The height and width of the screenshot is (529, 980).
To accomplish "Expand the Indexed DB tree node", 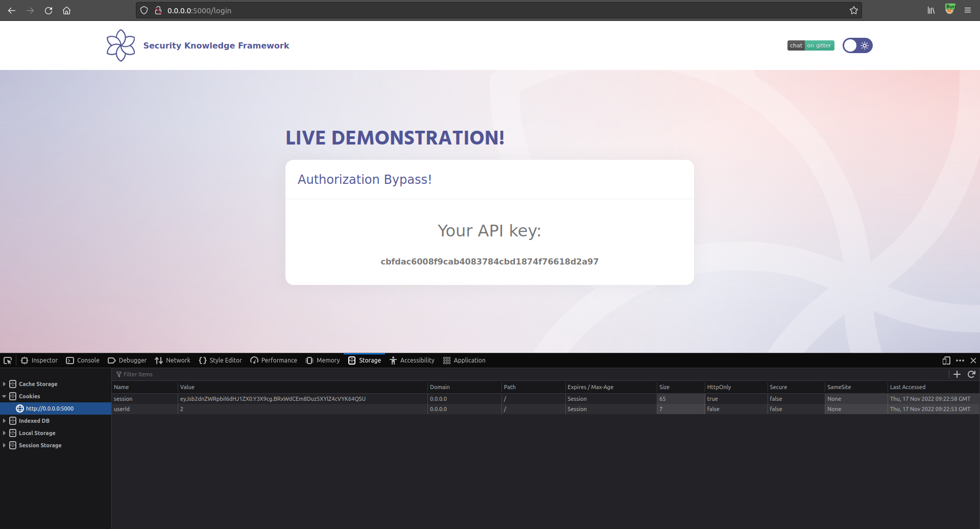I will [x=4, y=421].
